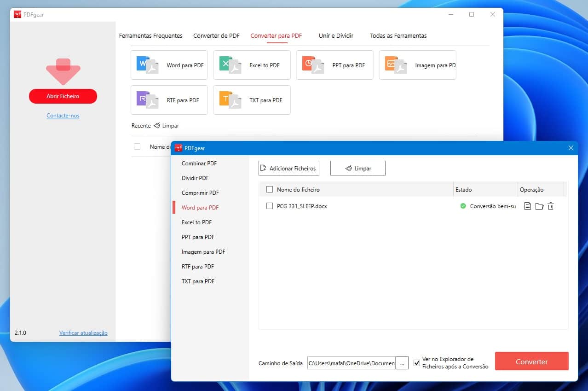This screenshot has width=588, height=391.
Task: Click the Conversão bem-su status text
Action: [493, 206]
